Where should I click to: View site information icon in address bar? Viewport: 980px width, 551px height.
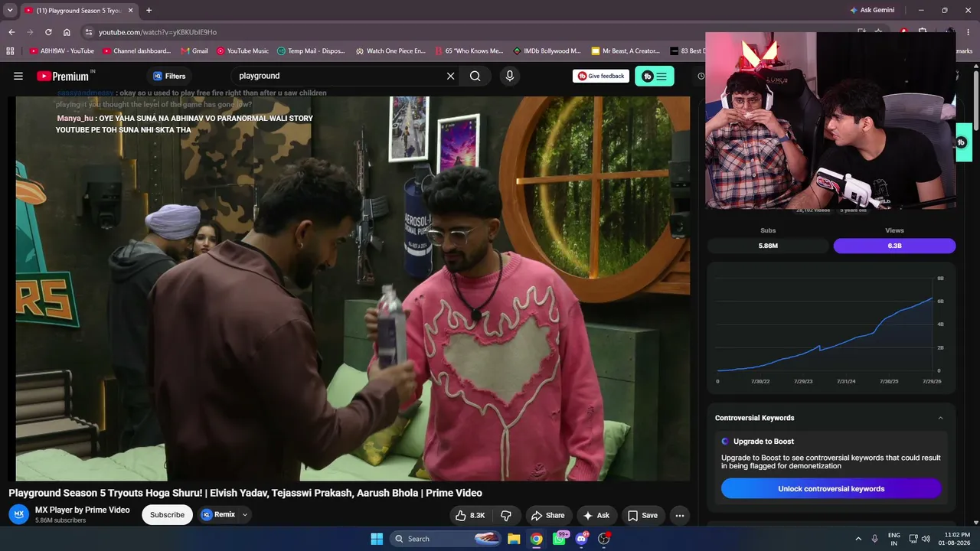pos(89,32)
